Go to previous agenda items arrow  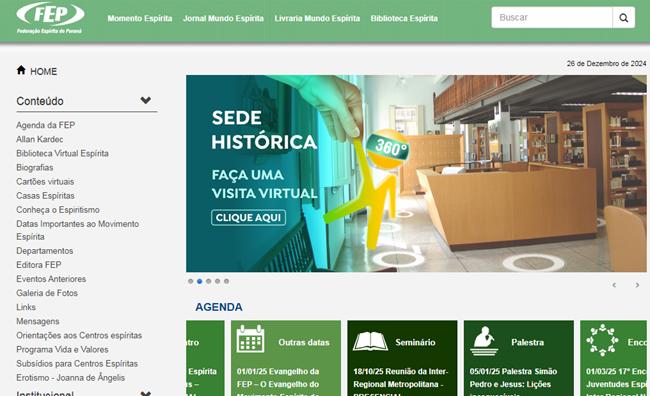614,285
